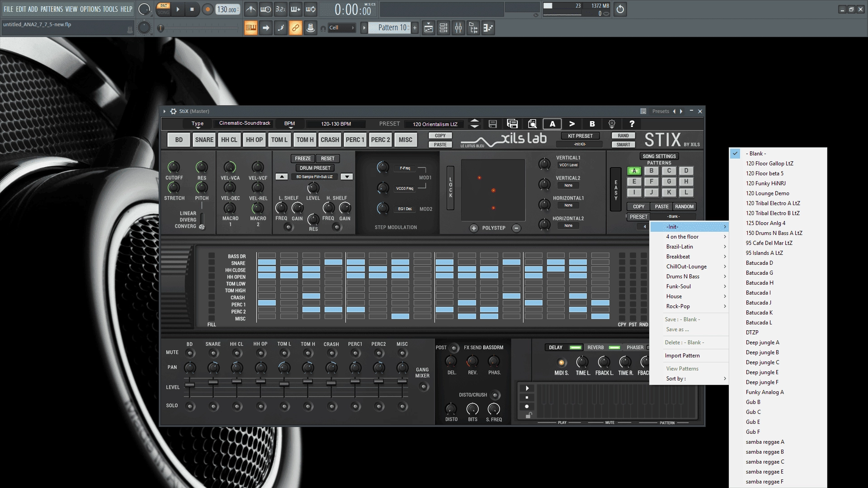
Task: Click the SMART button
Action: (x=623, y=145)
